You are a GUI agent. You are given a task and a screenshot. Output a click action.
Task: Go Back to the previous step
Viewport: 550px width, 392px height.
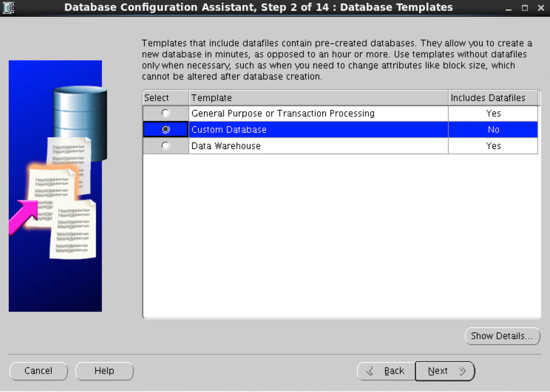point(386,371)
